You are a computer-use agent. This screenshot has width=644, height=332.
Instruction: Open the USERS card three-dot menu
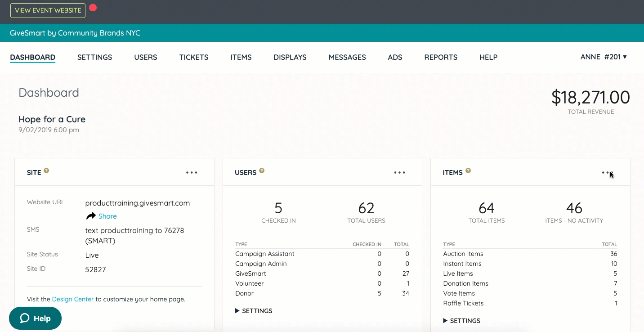[400, 172]
